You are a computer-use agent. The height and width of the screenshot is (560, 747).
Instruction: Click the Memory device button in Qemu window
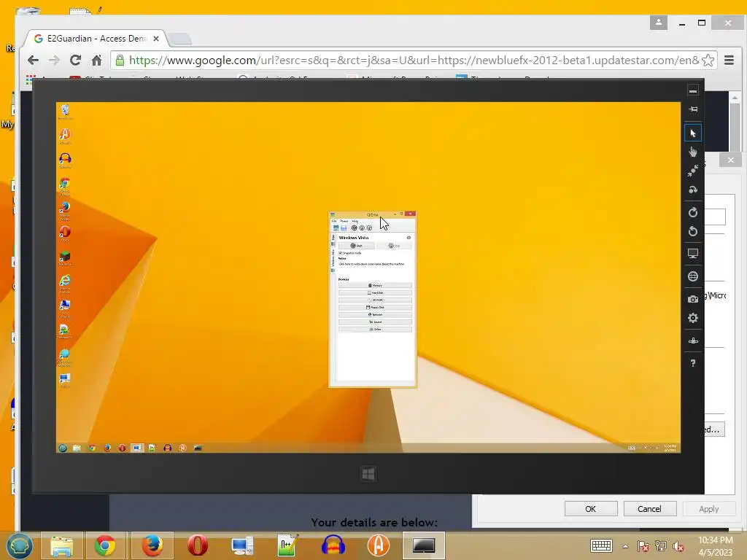click(375, 285)
